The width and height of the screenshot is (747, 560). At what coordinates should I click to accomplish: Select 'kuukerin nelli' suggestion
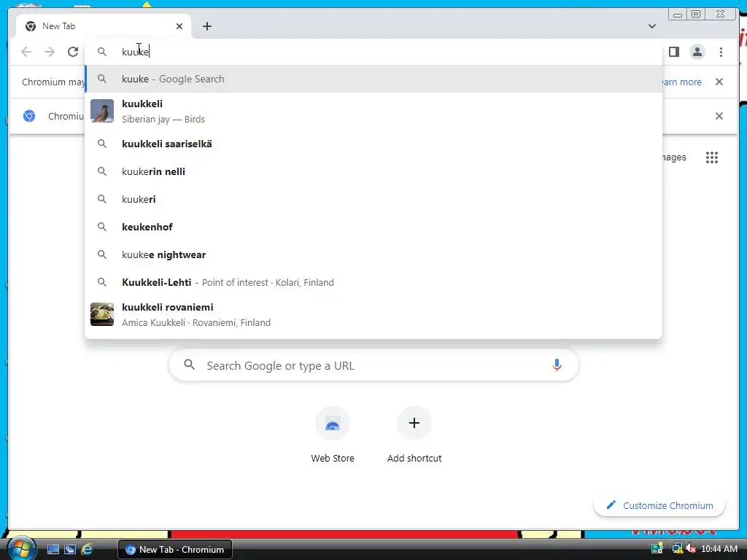pos(373,171)
